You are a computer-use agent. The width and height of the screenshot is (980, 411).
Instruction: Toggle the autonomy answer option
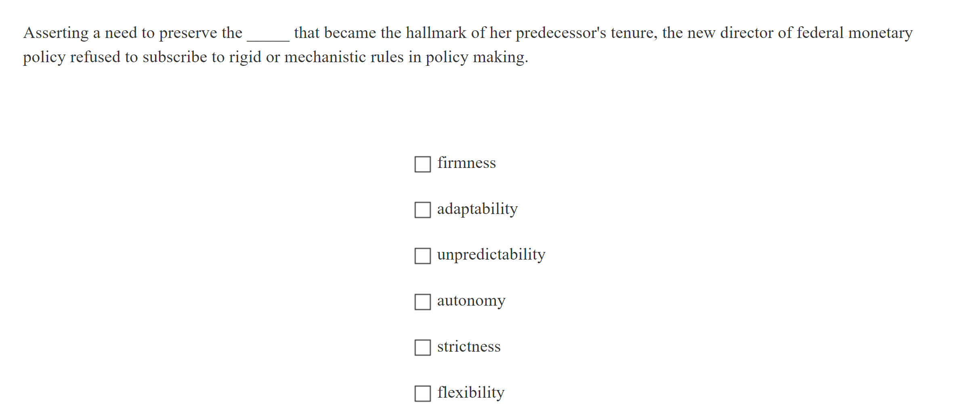[x=422, y=302]
